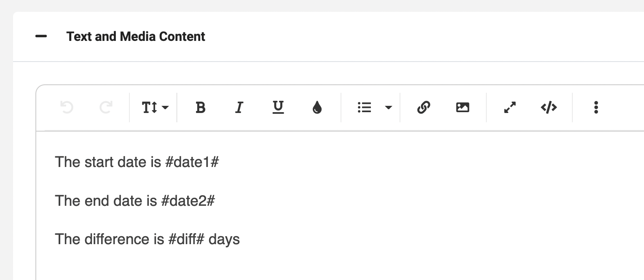
Task: Toggle italic formatting
Action: pyautogui.click(x=239, y=108)
